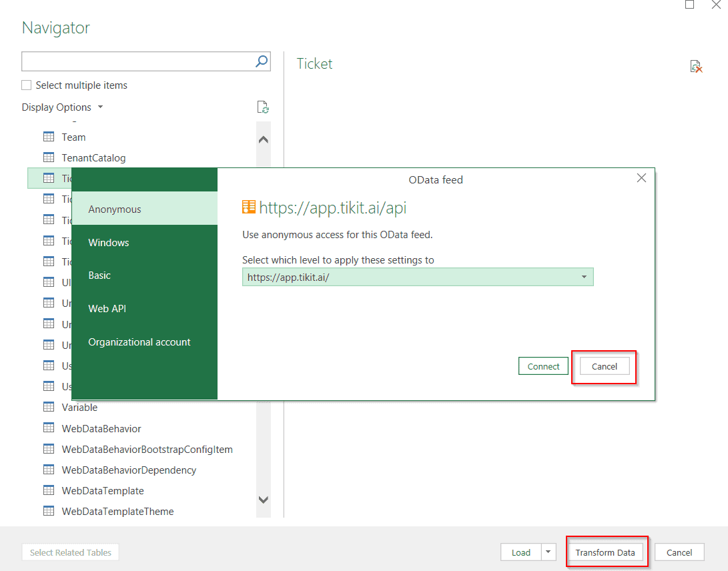Click the orange OData feed icon
728x571 pixels.
point(250,207)
